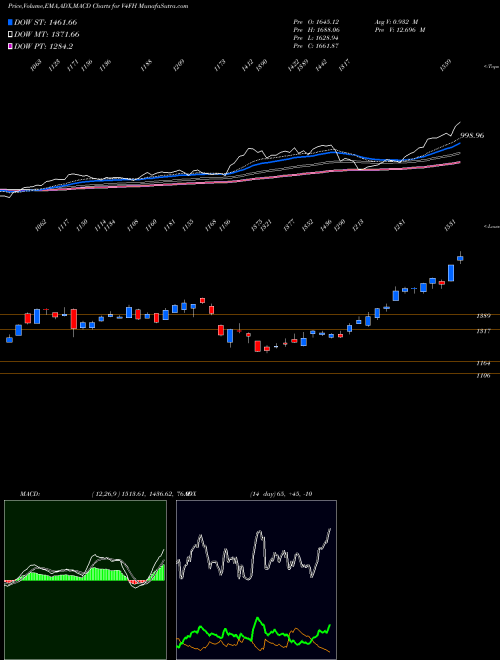Click the blue DOW ST legend swatch
Viewport: 500px width, 660px height.
[10, 22]
